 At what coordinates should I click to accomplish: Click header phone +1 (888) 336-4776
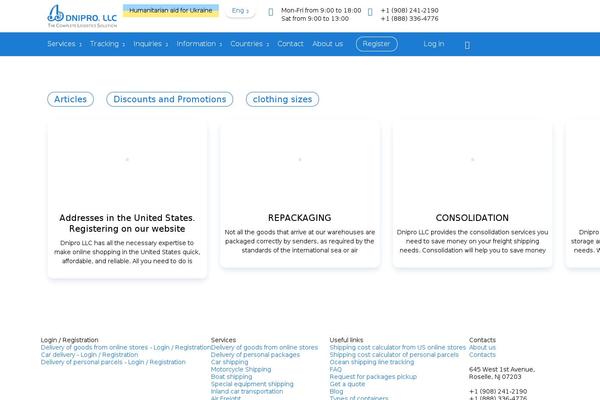coord(409,19)
